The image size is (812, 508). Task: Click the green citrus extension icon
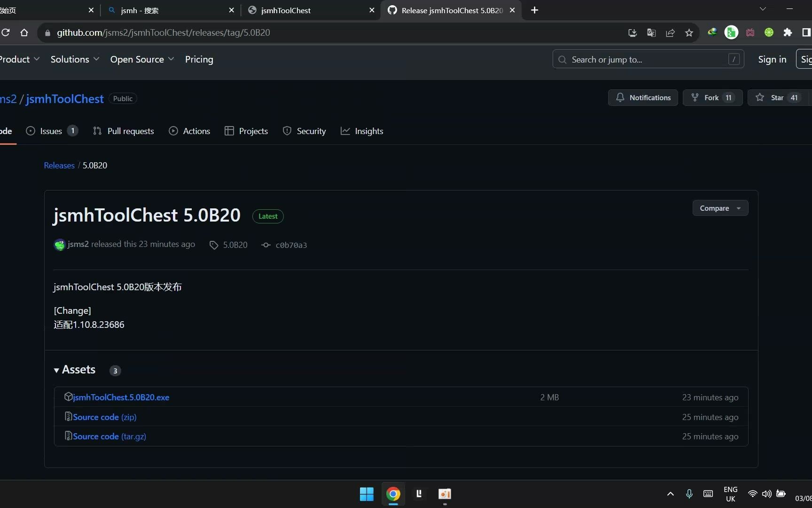[x=769, y=32]
